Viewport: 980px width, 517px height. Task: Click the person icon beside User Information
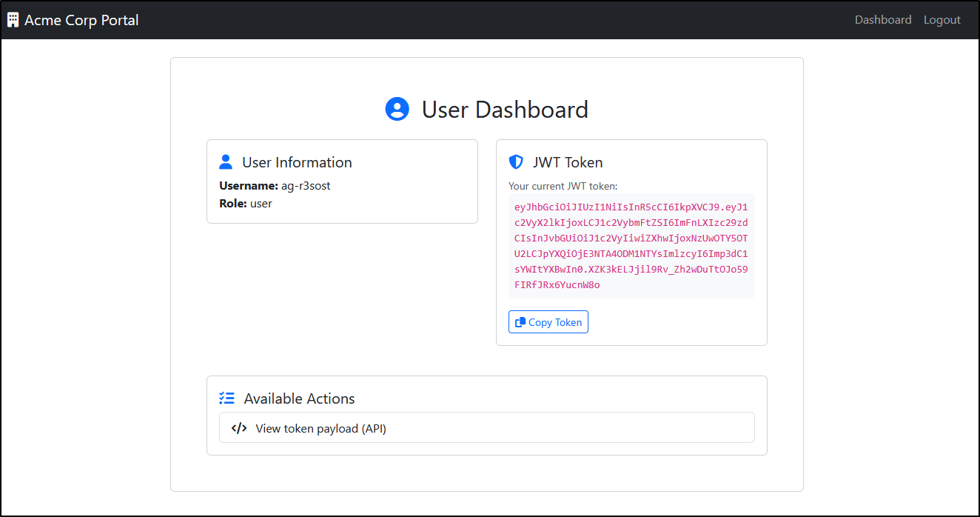[226, 162]
